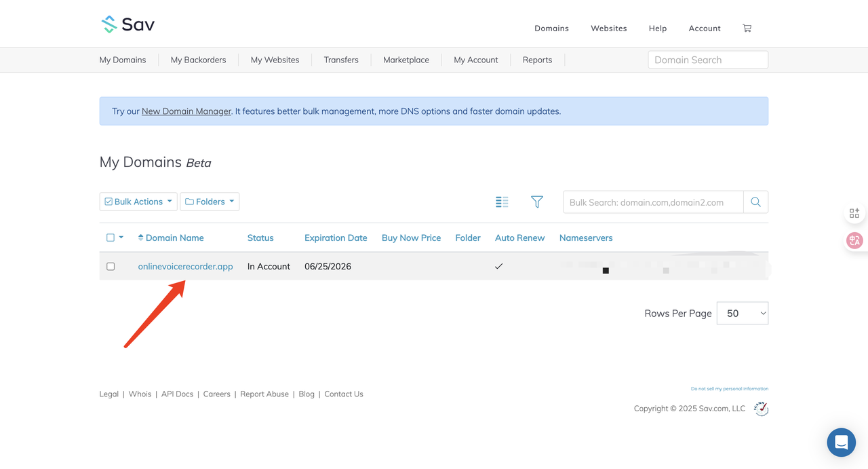Image resolution: width=868 pixels, height=469 pixels.
Task: Click the Domain Search input field
Action: (x=708, y=60)
